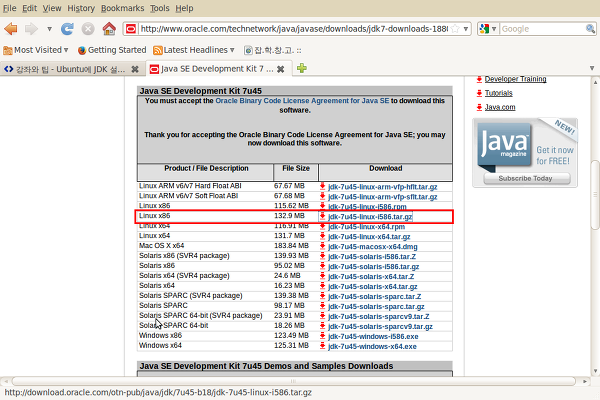Download jdk-7u45-linux-arm-vfp-hflt.tar.gz
This screenshot has height=400, width=600.
click(383, 187)
